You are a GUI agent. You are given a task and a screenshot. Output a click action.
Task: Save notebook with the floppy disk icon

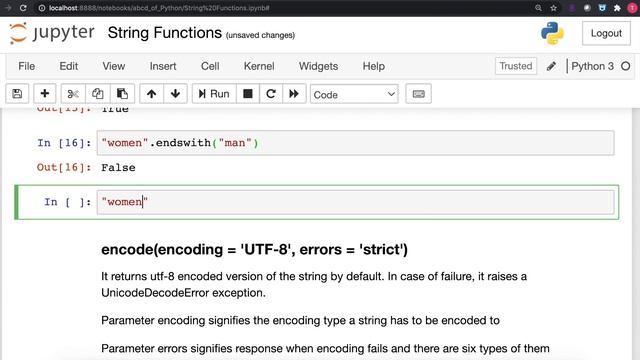(17, 94)
